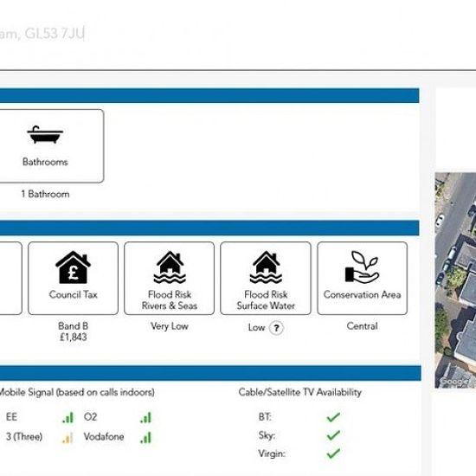
Task: Click the Conservation Area card label
Action: tap(362, 295)
